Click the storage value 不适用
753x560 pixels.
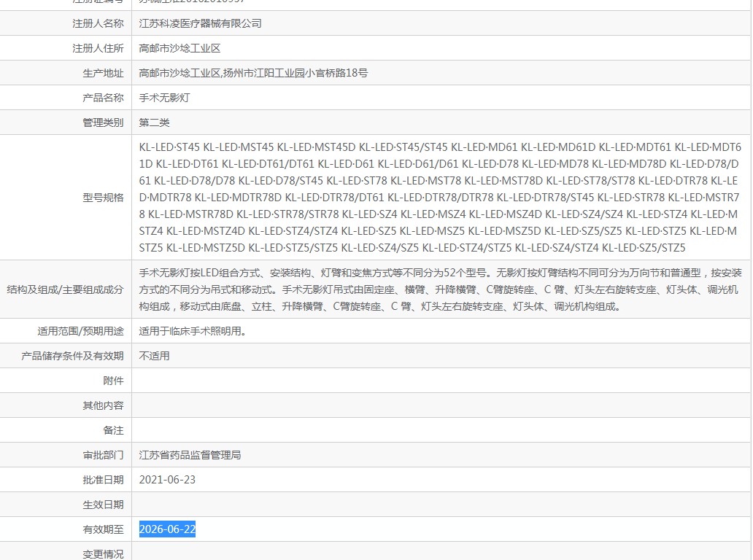(154, 356)
